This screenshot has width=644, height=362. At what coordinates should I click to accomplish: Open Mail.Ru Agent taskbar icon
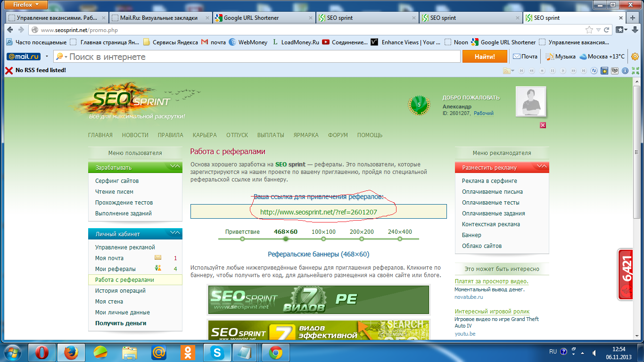click(159, 353)
